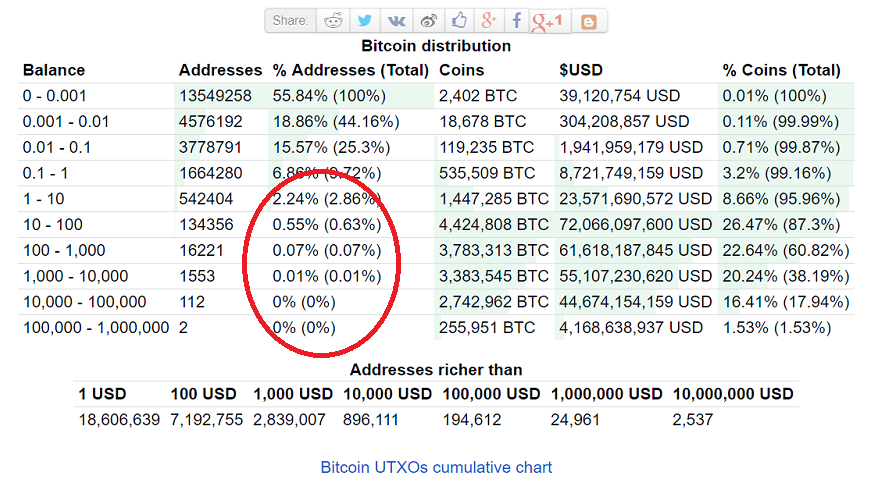Select the 100 - 1,000 balance row
This screenshot has height=486, width=871.
pos(64,250)
